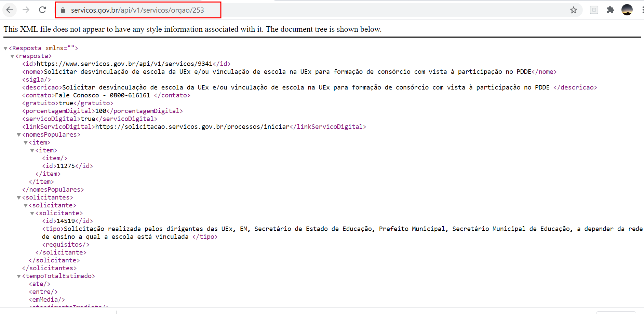Open the Extensions puzzle piece menu
The height and width of the screenshot is (314, 644).
tap(610, 10)
